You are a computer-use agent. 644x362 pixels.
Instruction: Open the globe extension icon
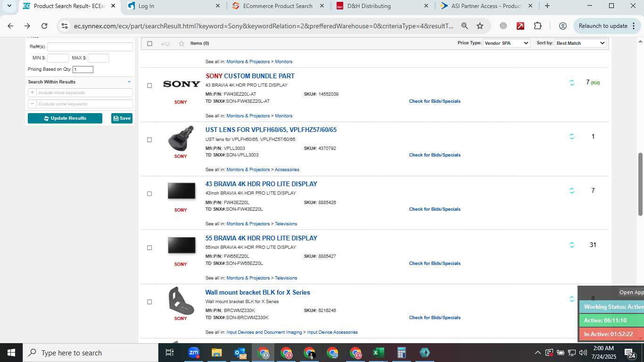[x=504, y=26]
